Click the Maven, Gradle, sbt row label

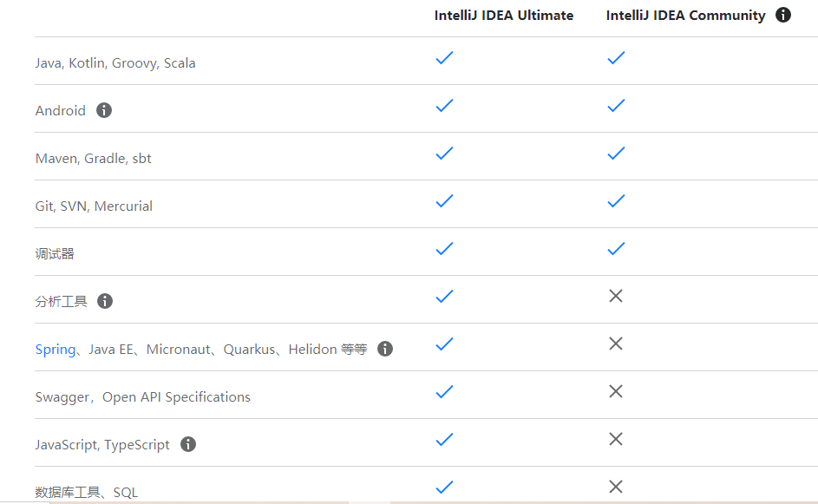(x=94, y=158)
